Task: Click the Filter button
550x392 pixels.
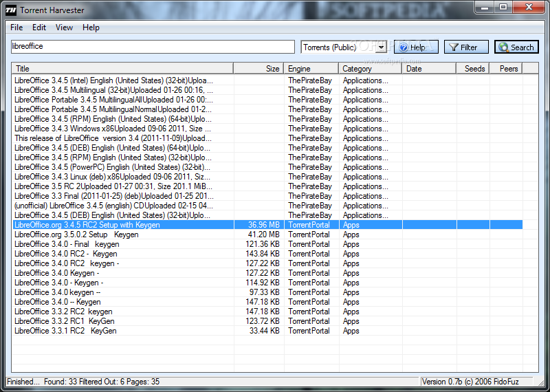Action: coord(466,47)
